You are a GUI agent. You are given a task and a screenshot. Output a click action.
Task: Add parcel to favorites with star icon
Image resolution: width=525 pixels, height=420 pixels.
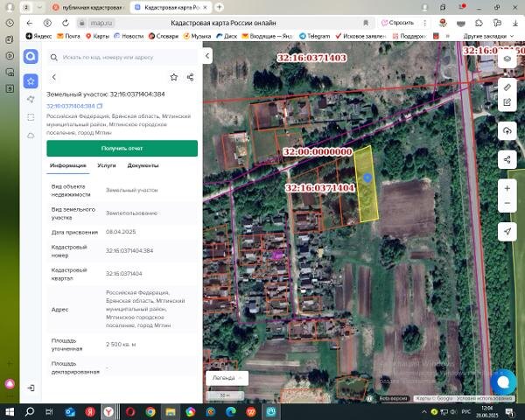[x=174, y=77]
